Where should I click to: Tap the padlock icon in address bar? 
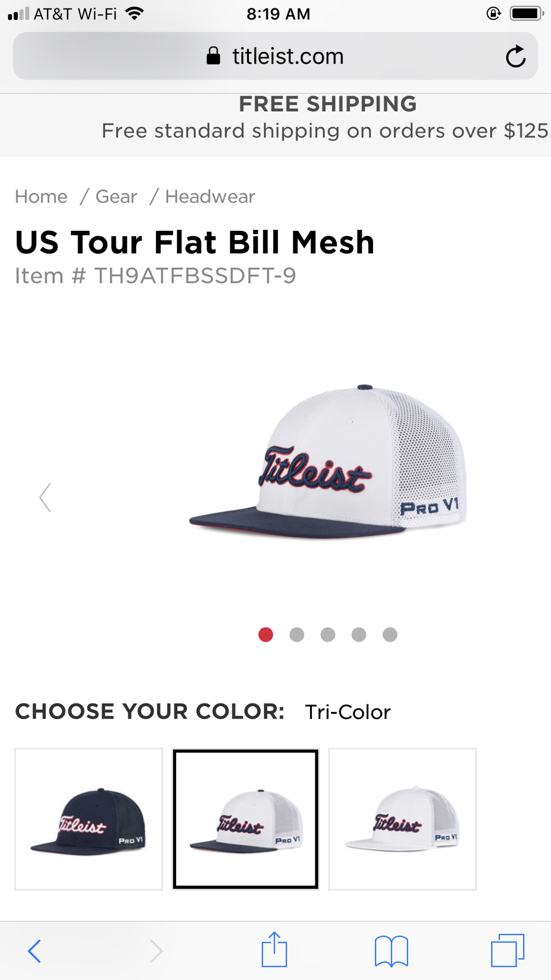coord(213,56)
